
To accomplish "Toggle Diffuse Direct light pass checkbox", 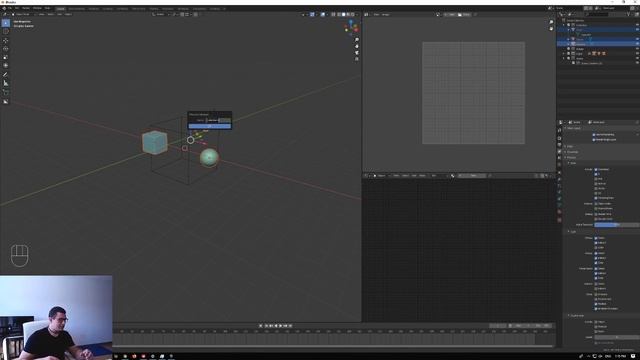I will [x=596, y=238].
